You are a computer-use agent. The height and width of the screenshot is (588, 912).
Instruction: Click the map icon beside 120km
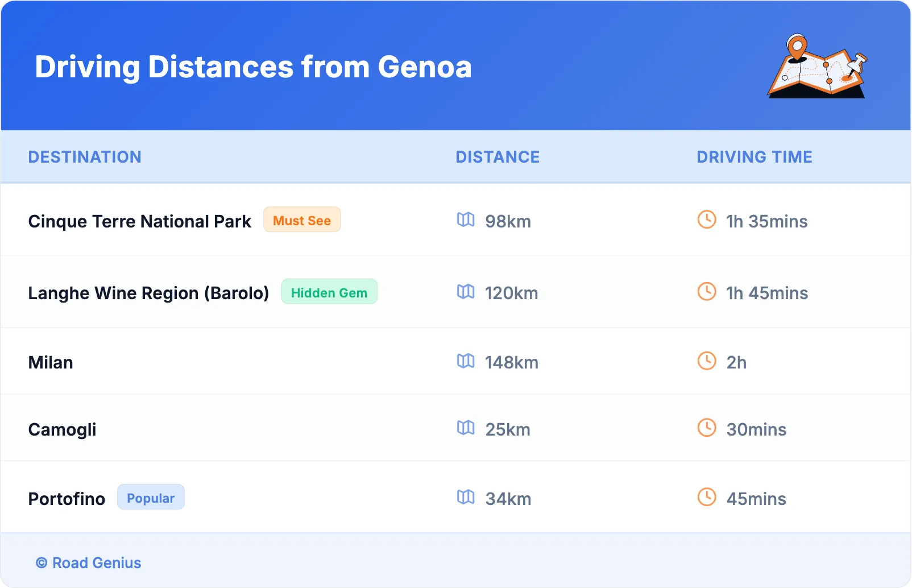pyautogui.click(x=466, y=292)
